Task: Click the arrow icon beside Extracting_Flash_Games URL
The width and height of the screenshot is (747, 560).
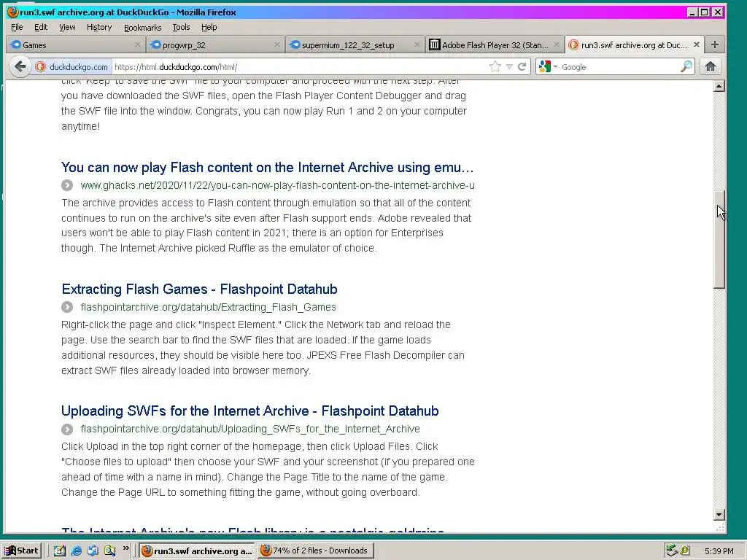Action: point(67,307)
